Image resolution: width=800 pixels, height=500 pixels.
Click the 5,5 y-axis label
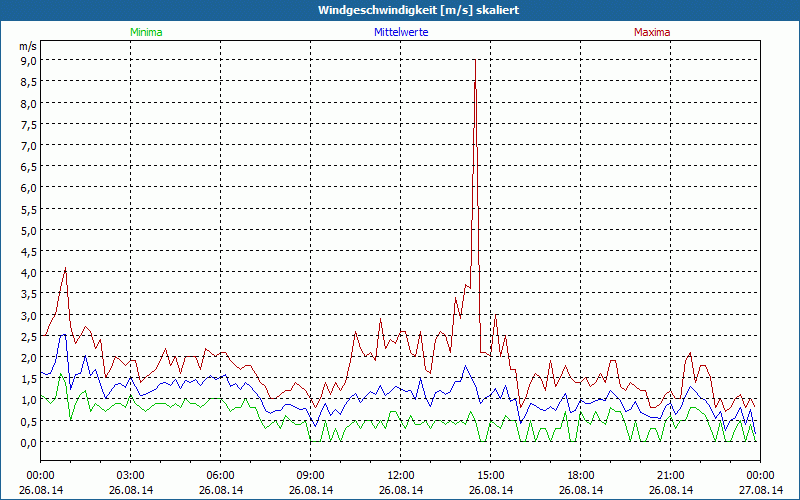(28, 209)
